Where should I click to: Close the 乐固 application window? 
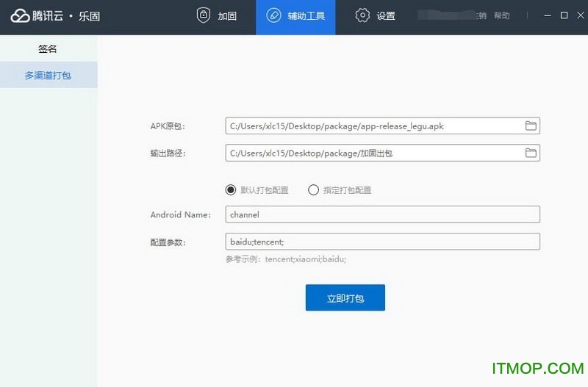[x=578, y=15]
